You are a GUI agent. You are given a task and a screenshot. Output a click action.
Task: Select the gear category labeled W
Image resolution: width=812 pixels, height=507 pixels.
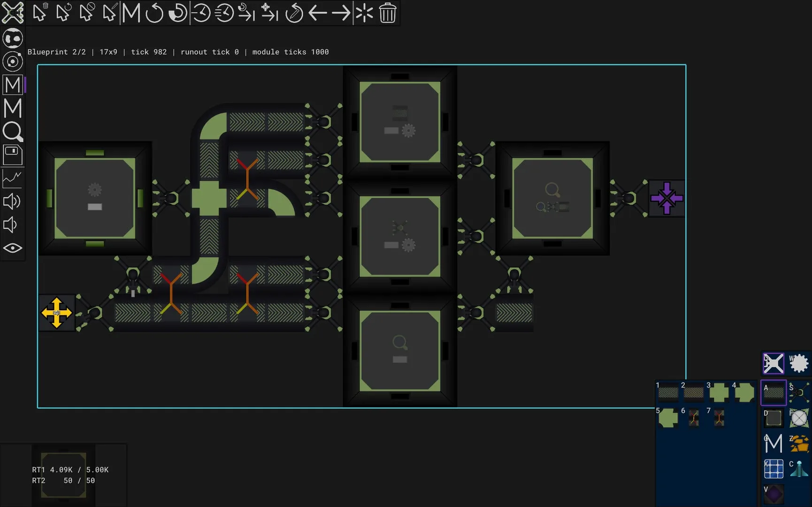(x=798, y=363)
